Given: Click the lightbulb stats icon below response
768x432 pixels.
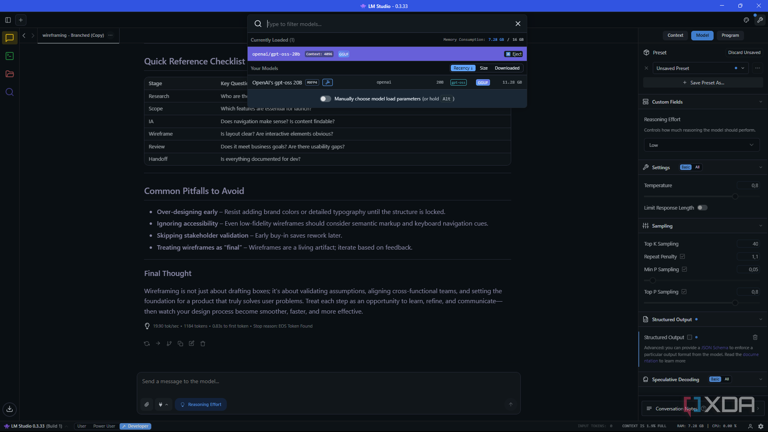Looking at the screenshot, I should (x=147, y=326).
